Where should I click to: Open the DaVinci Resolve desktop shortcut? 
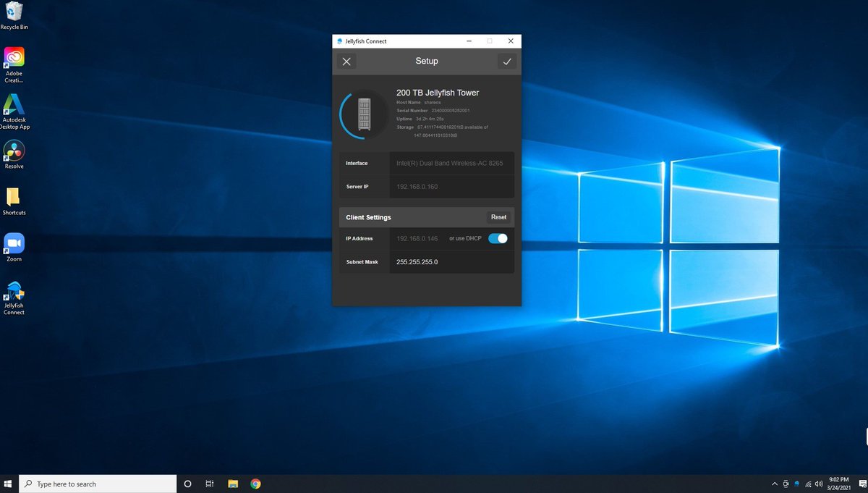point(14,154)
